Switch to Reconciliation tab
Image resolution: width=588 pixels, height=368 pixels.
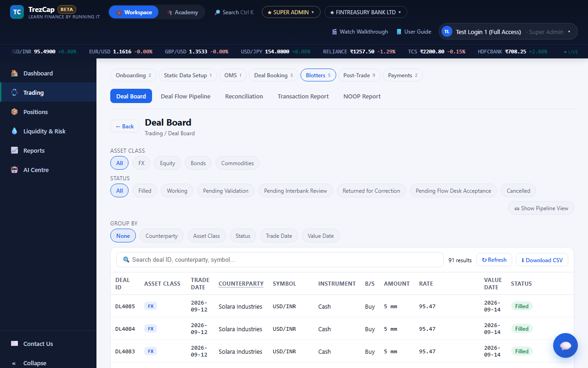(x=244, y=96)
